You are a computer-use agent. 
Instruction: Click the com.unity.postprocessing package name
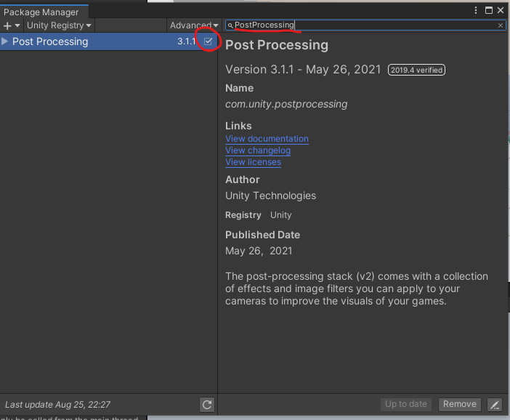click(x=286, y=104)
